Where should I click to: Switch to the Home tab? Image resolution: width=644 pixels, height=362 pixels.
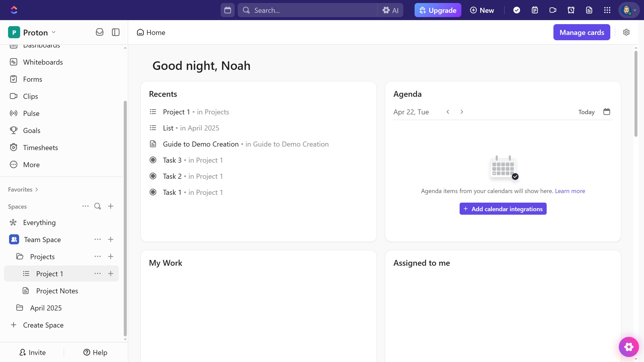151,32
